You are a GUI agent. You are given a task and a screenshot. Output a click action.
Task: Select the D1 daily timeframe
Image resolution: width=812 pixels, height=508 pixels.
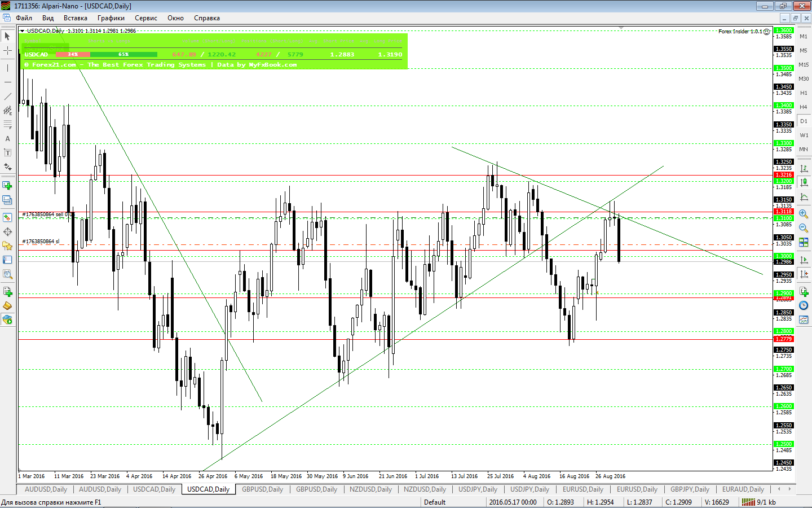tap(804, 121)
